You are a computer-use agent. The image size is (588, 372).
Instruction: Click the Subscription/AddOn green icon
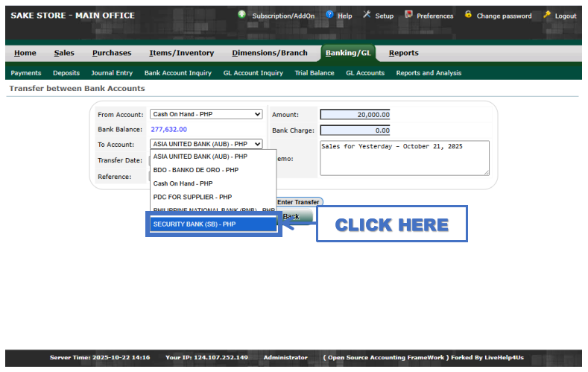[242, 15]
